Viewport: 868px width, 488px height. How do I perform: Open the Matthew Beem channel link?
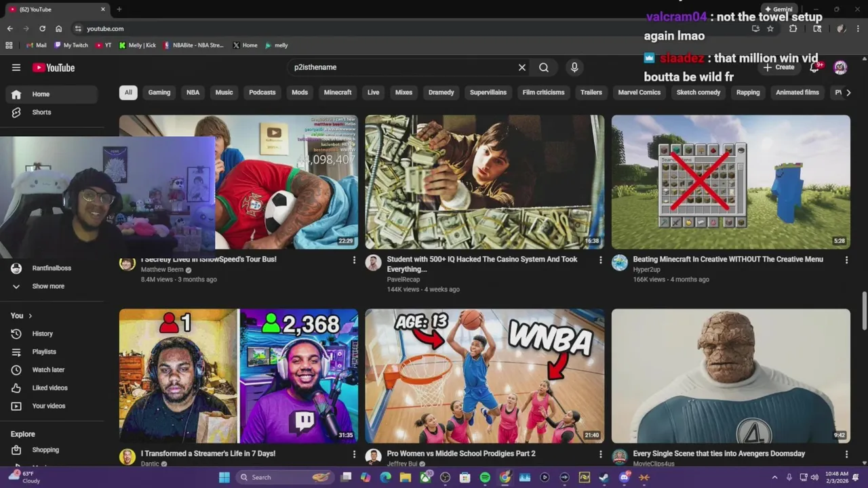(x=162, y=270)
